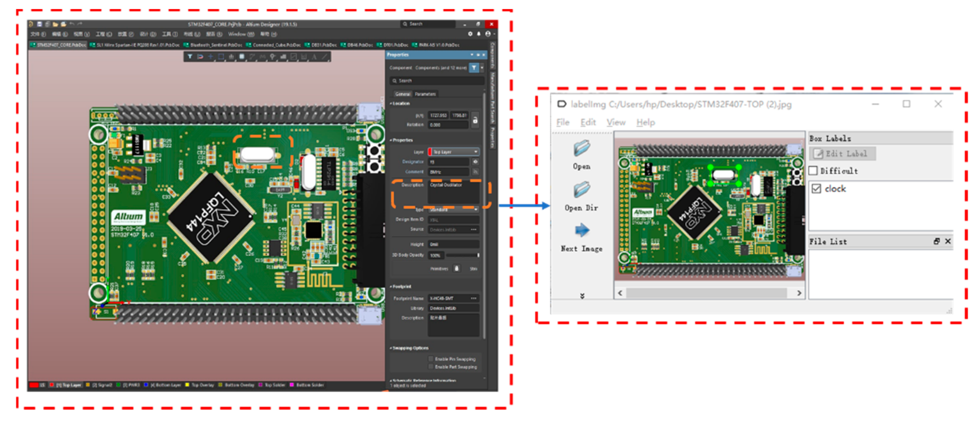Switch to the Parameters tab
The height and width of the screenshot is (427, 980).
(x=425, y=94)
